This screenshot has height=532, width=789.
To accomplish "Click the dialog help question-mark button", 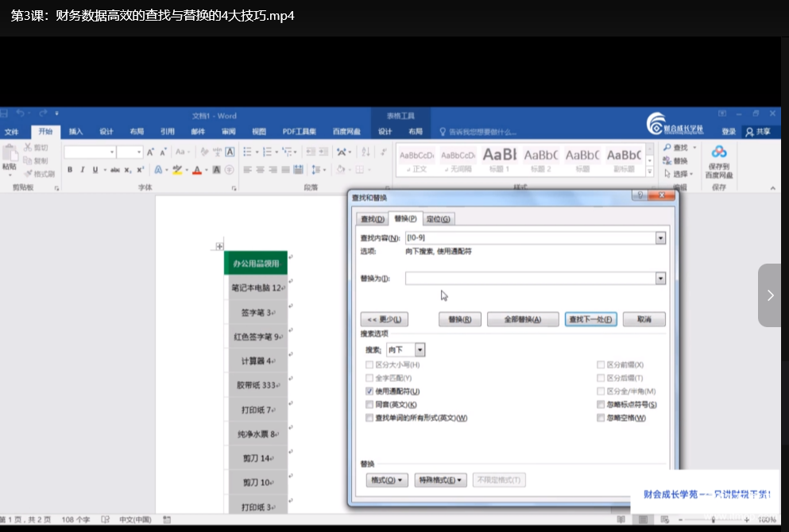I will coord(640,195).
